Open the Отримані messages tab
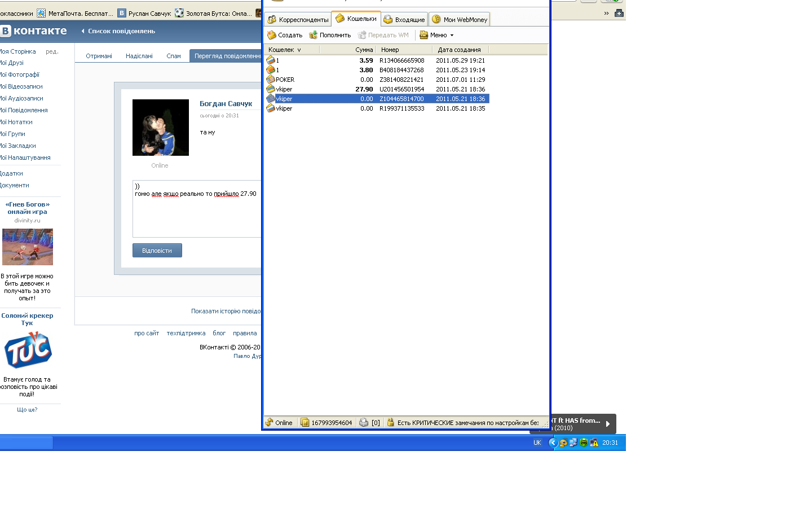 coord(99,56)
